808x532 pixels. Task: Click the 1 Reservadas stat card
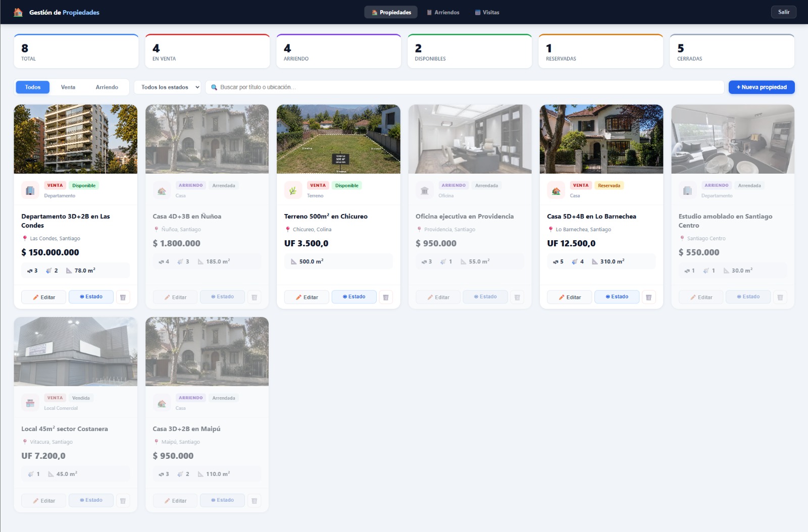tap(601, 51)
